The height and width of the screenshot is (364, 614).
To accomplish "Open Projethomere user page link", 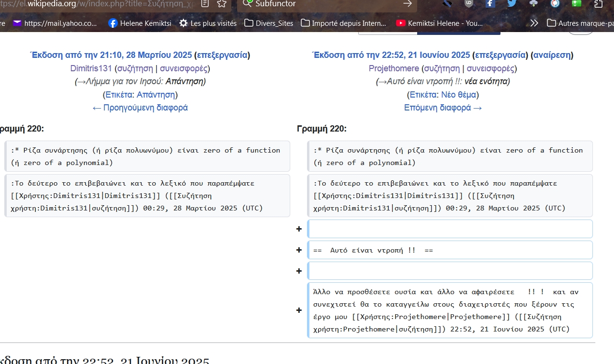I will (x=394, y=68).
